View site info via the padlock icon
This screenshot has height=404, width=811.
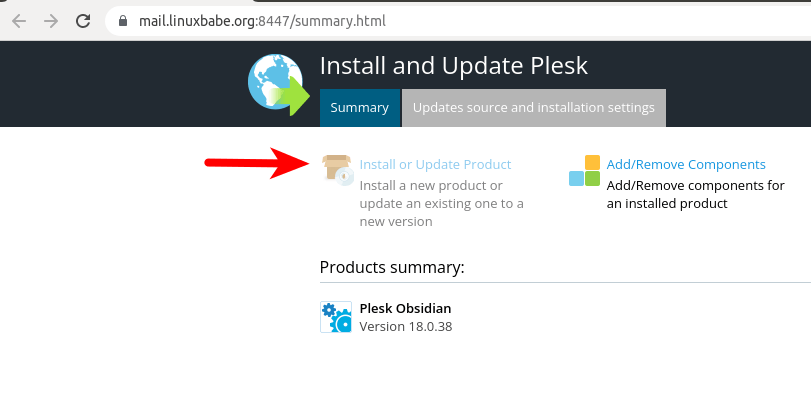pyautogui.click(x=124, y=20)
